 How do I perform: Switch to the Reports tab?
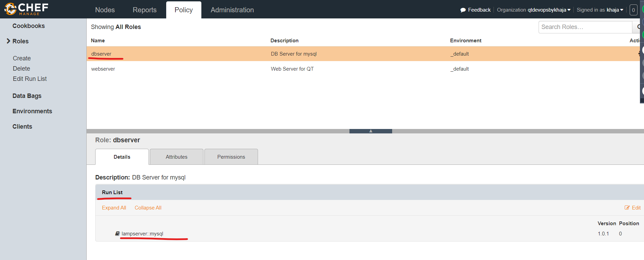click(x=145, y=10)
